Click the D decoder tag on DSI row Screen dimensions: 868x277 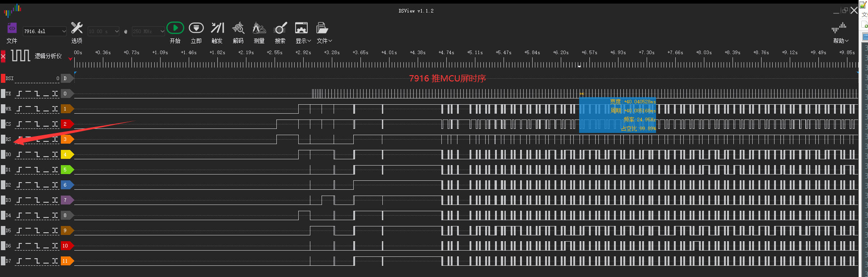(x=67, y=78)
